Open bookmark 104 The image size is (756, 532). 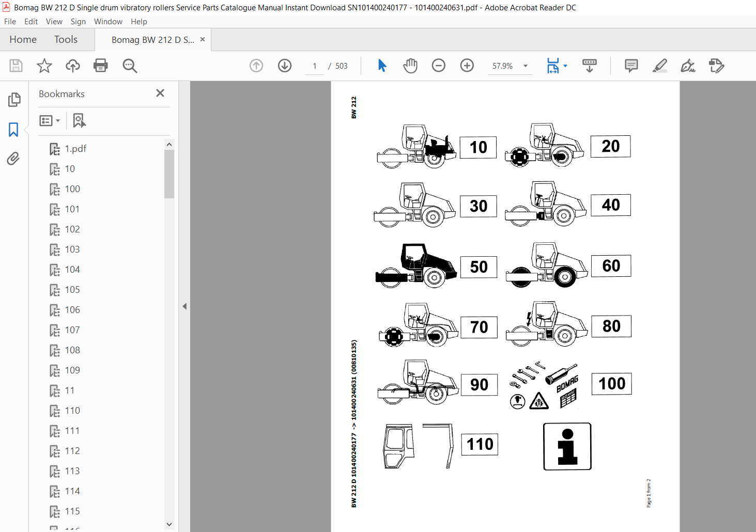(72, 270)
